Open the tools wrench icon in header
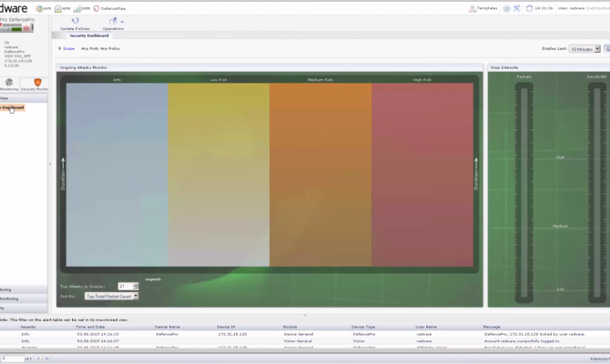 tap(516, 8)
